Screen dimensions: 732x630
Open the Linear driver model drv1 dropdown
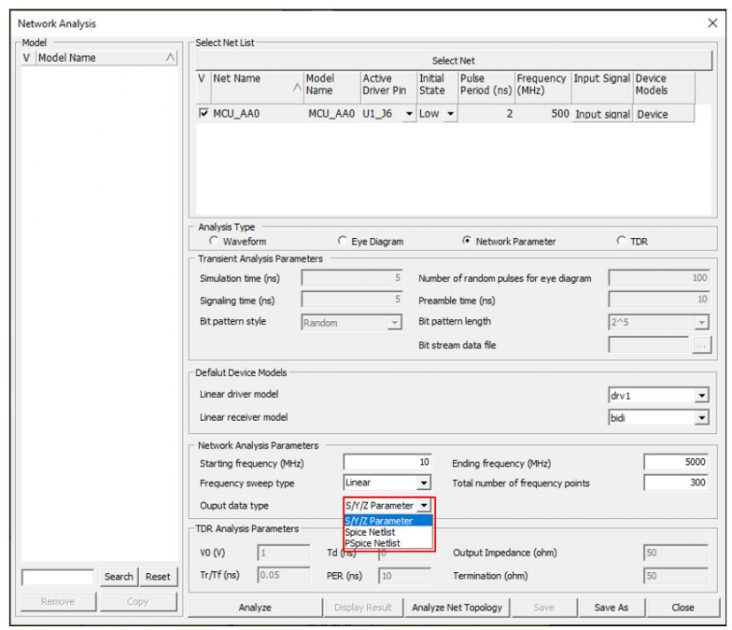coord(701,395)
